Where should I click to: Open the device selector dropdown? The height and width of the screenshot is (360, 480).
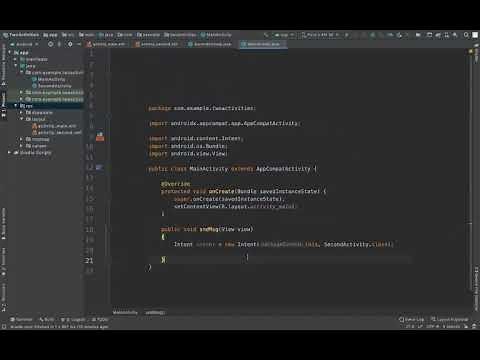click(321, 35)
